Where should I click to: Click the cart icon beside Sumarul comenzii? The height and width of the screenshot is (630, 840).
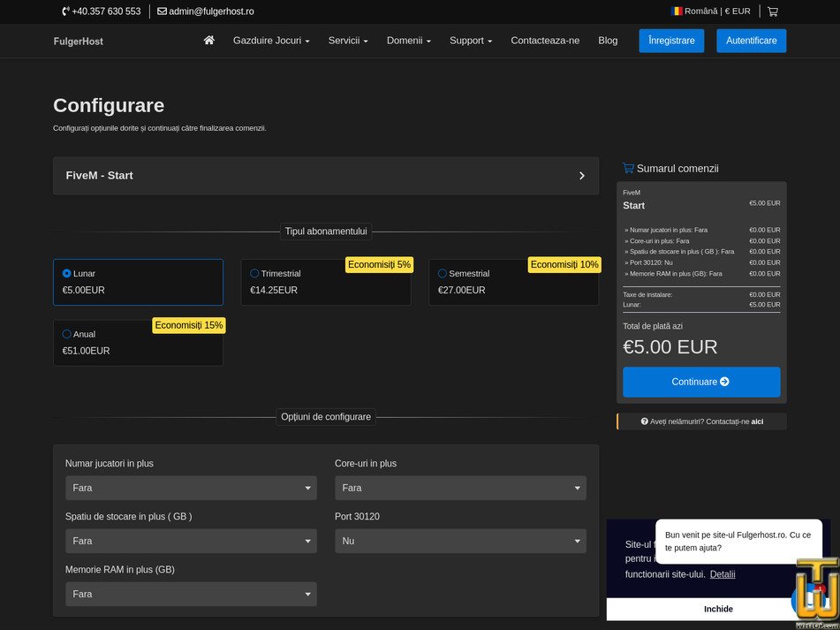pyautogui.click(x=629, y=168)
